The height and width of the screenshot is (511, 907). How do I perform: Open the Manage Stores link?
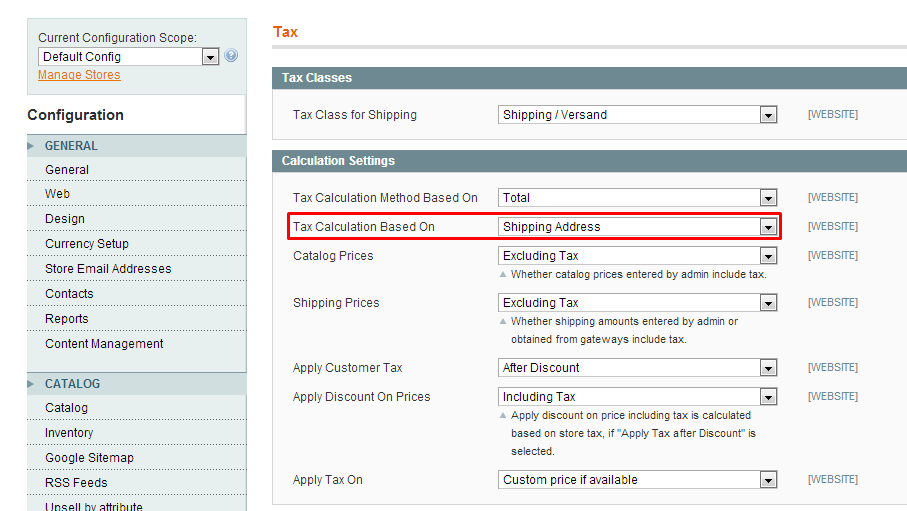pos(79,75)
